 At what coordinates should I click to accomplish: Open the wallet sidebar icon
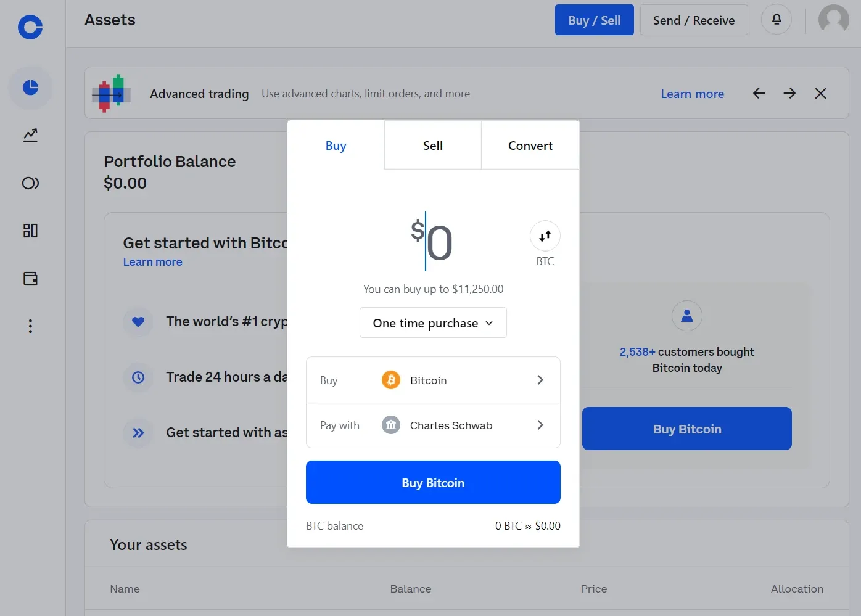tap(30, 279)
